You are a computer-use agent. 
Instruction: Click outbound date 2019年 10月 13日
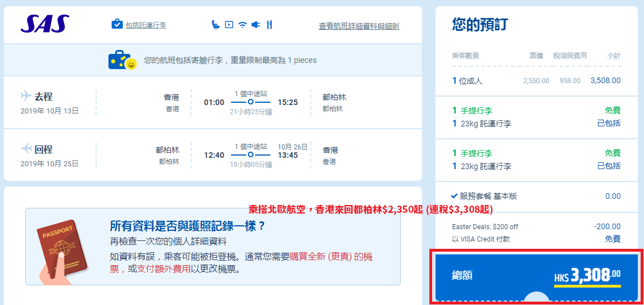click(49, 111)
